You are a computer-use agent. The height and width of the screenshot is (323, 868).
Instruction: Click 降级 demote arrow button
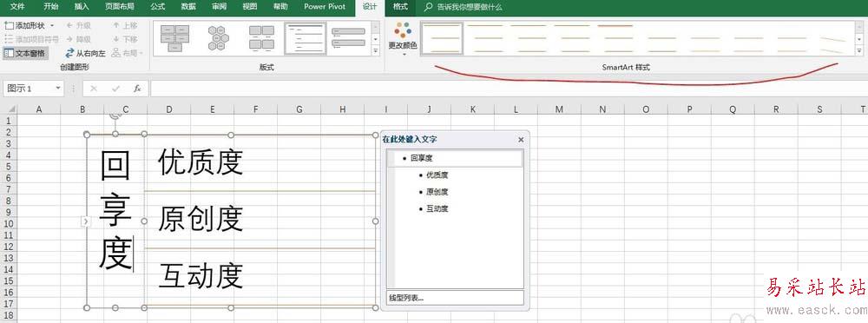(x=79, y=39)
